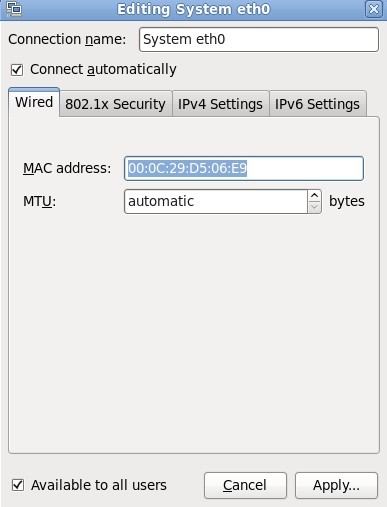Toggle Available to all users checkbox
This screenshot has width=387, height=507.
18,485
